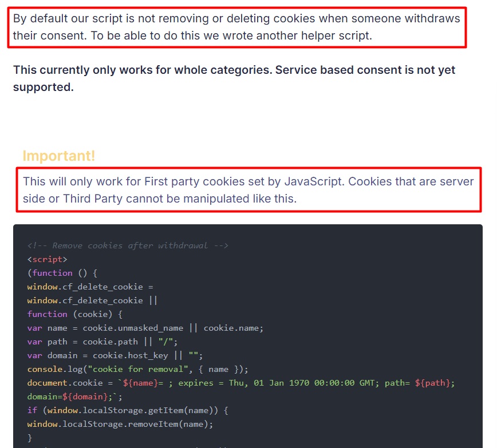Click the line "var path = cookie.path"
Screen dimensions: 497x448
point(102,342)
